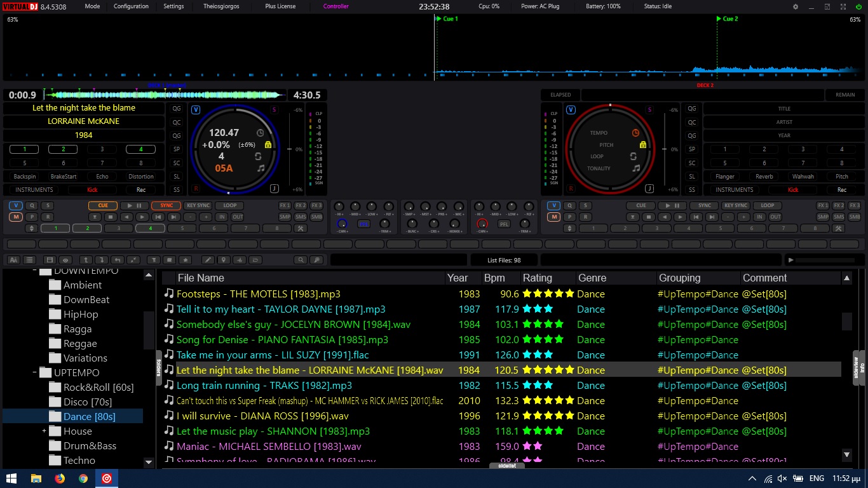
Task: Toggle the blue PFL button on deck 1 mixer
Action: pos(363,224)
